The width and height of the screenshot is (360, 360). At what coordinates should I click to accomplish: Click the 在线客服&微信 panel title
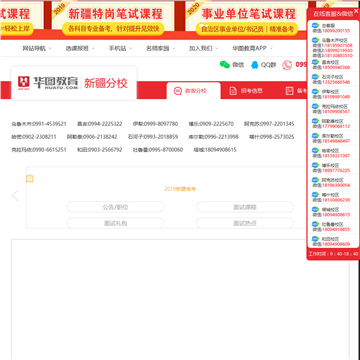[333, 14]
